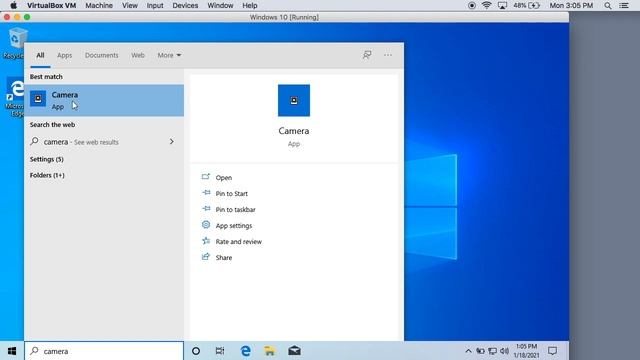The width and height of the screenshot is (640, 360).
Task: Open macOS Spotlight search icon
Action: (x=608, y=5)
